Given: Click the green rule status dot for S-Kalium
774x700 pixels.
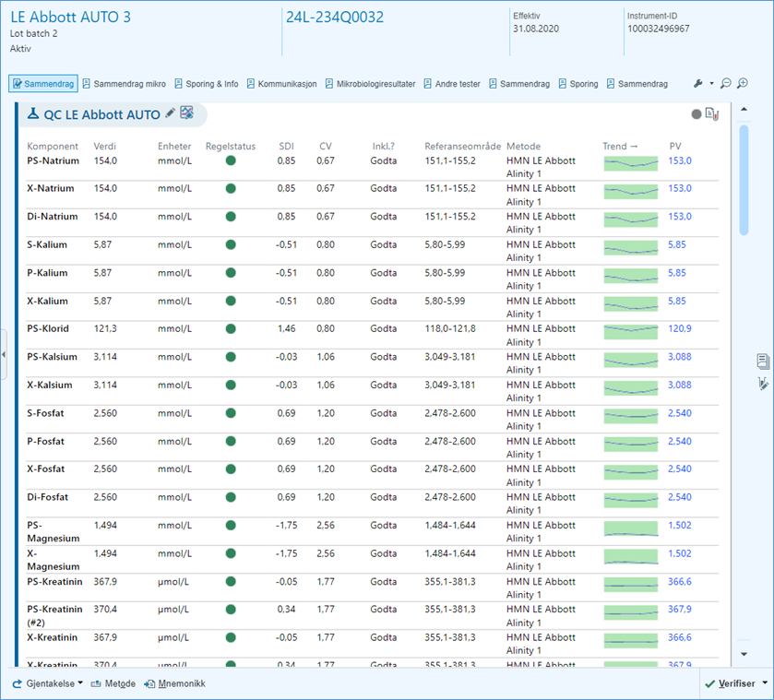Looking at the screenshot, I should [231, 244].
